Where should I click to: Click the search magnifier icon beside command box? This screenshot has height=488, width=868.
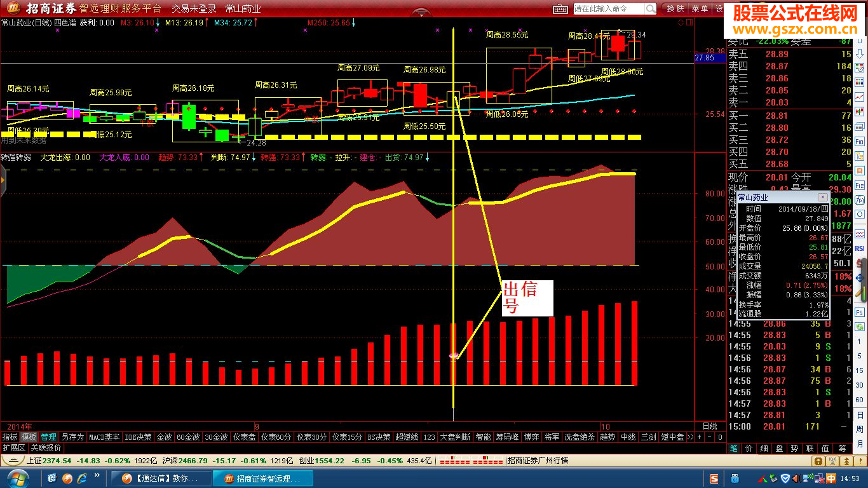[651, 9]
